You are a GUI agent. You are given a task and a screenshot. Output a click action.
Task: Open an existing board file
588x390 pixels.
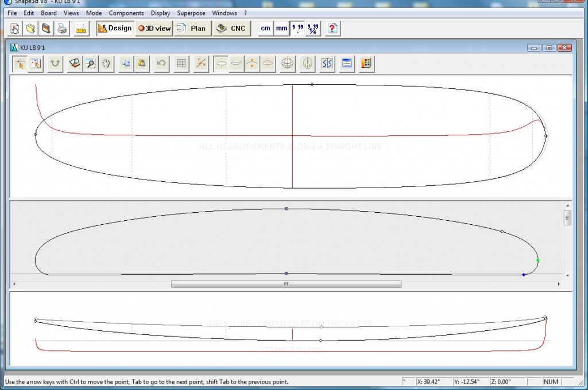(x=31, y=28)
